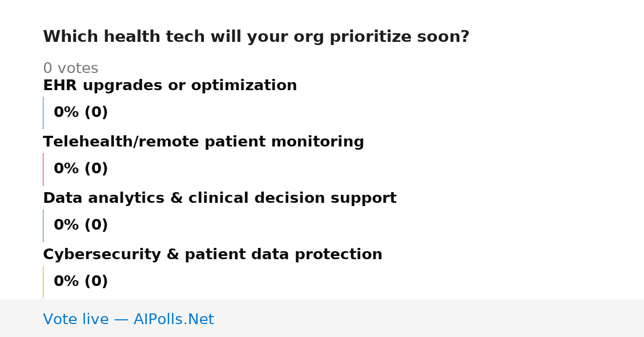Click the EHR upgrades 0% (0) result
Image resolution: width=644 pixels, height=337 pixels.
click(x=80, y=112)
